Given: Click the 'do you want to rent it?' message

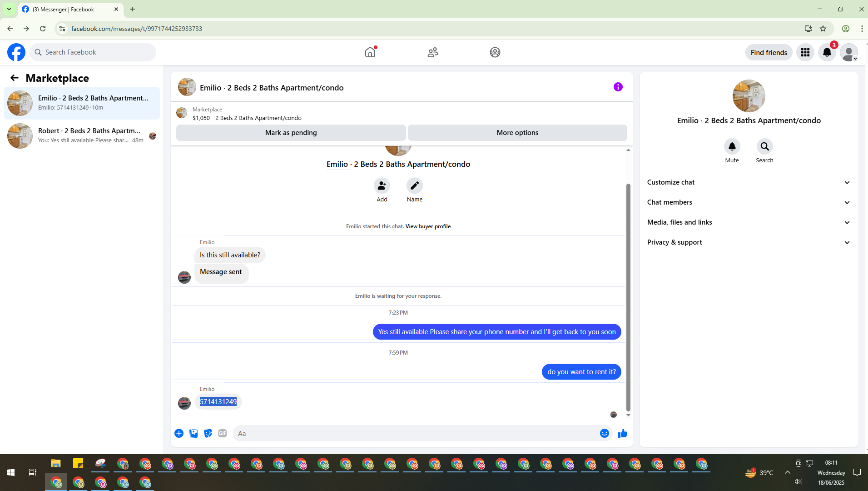Looking at the screenshot, I should point(581,372).
